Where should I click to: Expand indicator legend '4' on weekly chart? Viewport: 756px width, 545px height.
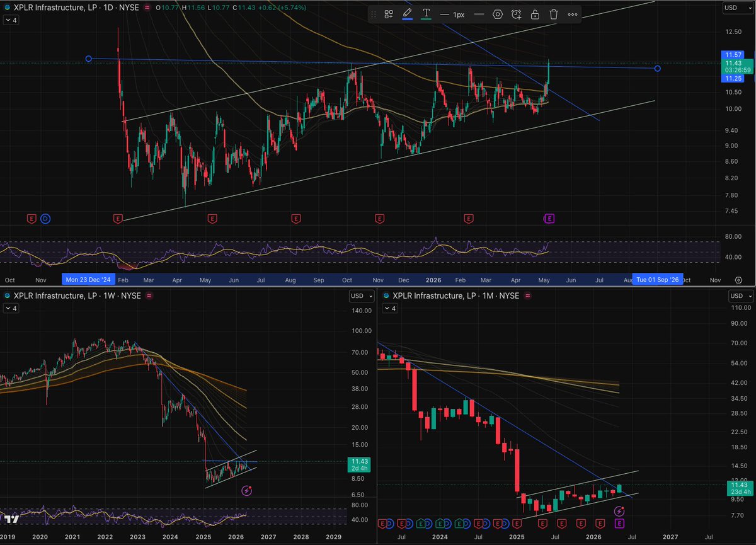pos(11,308)
